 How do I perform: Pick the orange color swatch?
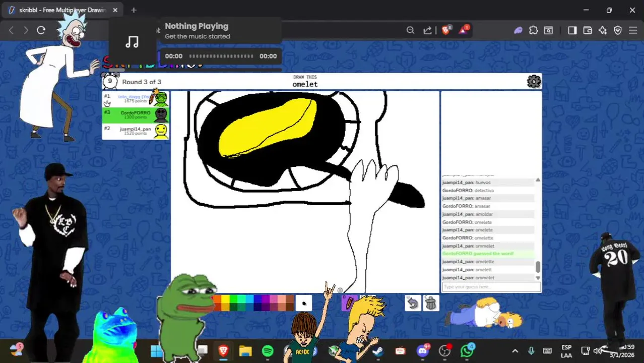(217, 299)
